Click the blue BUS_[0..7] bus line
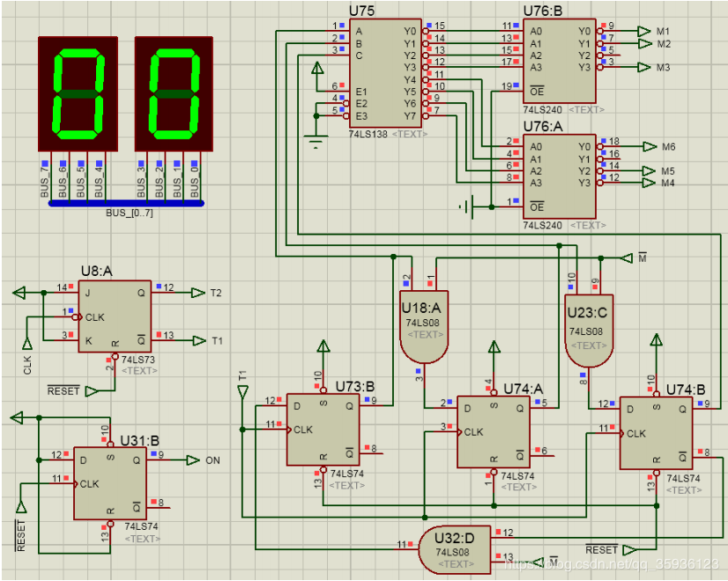Viewport: 728px width, 581px height. tap(125, 204)
